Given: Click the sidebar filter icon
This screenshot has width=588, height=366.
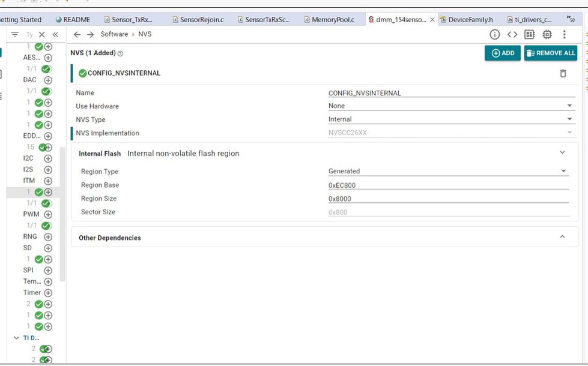Looking at the screenshot, I should pos(15,35).
